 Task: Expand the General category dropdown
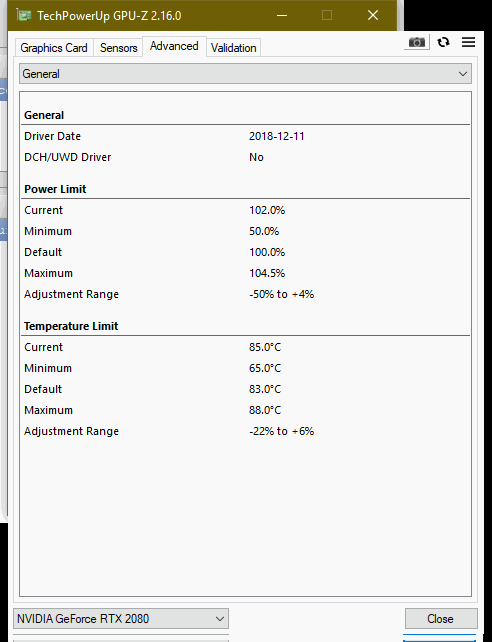[245, 74]
